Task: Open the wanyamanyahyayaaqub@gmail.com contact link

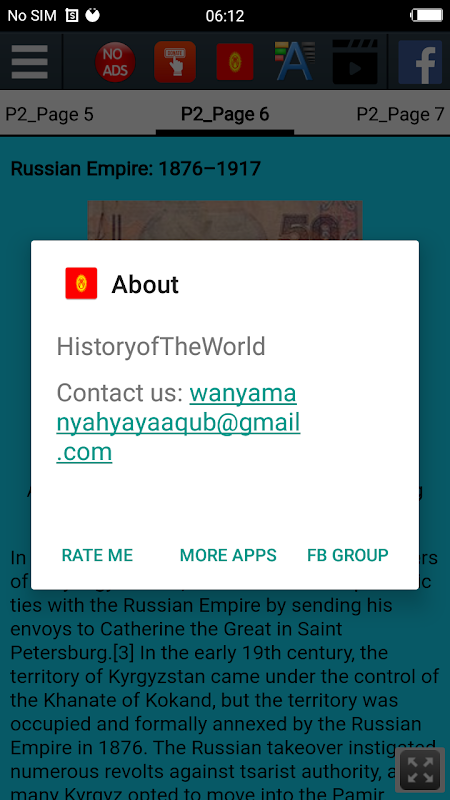Action: tap(178, 422)
